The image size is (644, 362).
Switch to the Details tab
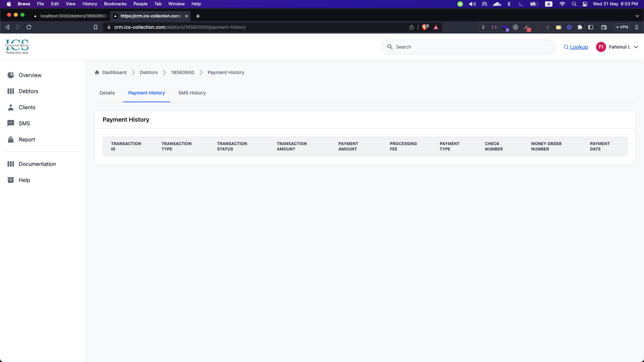107,93
